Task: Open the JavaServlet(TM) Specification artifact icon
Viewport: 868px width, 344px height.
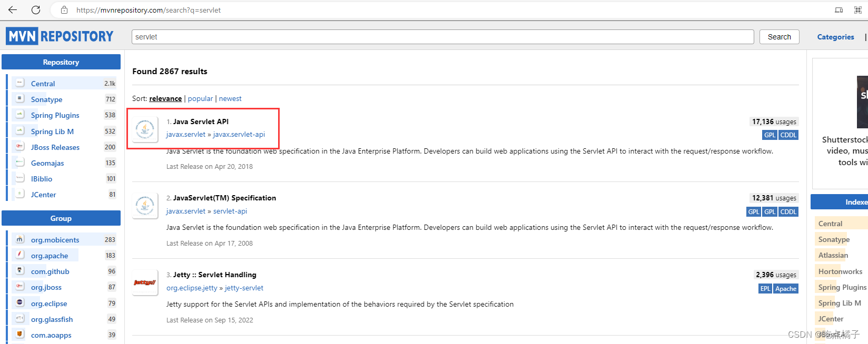Action: [x=145, y=206]
